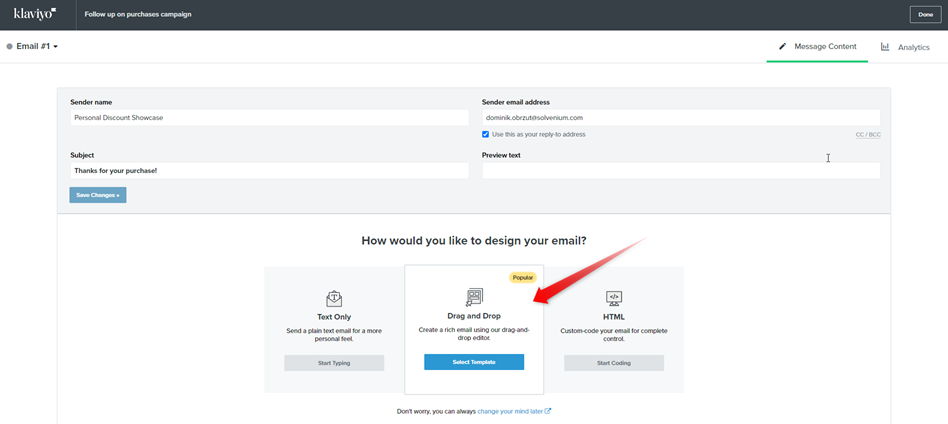Click the Select Template button
This screenshot has width=948, height=424.
coord(474,362)
